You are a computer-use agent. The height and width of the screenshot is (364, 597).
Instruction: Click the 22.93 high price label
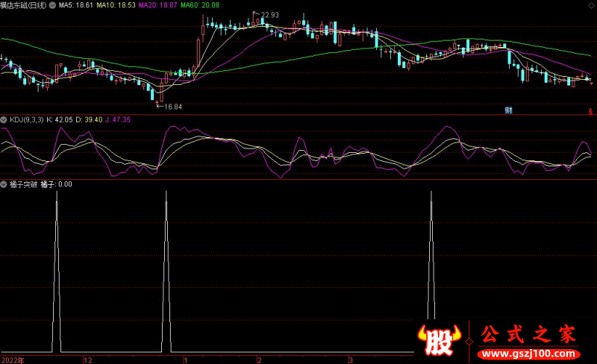tap(269, 15)
